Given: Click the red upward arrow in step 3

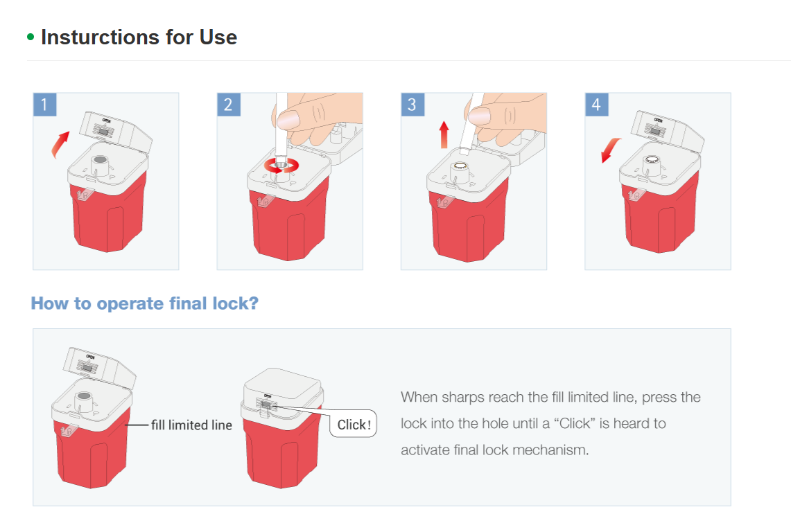Looking at the screenshot, I should coord(444,136).
